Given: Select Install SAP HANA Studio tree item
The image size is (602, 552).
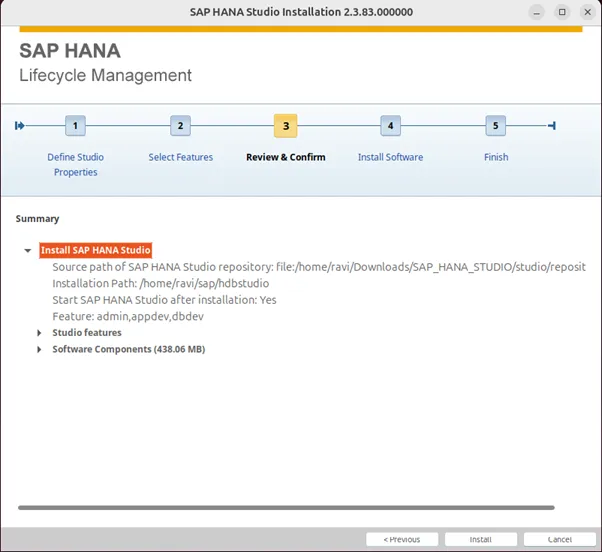Looking at the screenshot, I should coord(96,250).
